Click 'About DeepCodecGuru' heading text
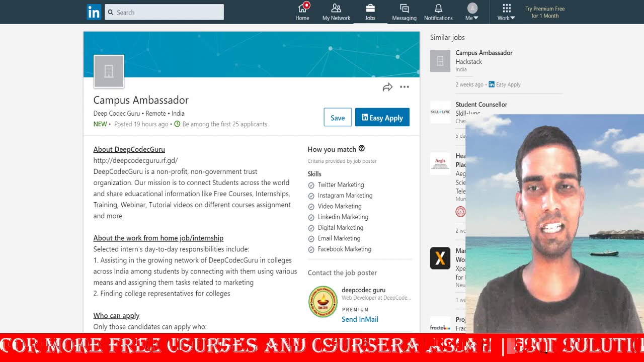Screen dimensions: 644x362 coord(129,149)
